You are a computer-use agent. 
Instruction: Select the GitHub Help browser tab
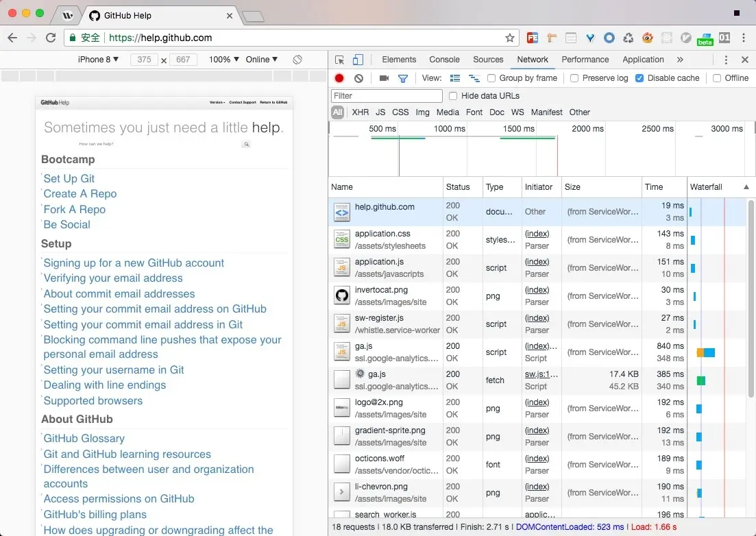161,16
